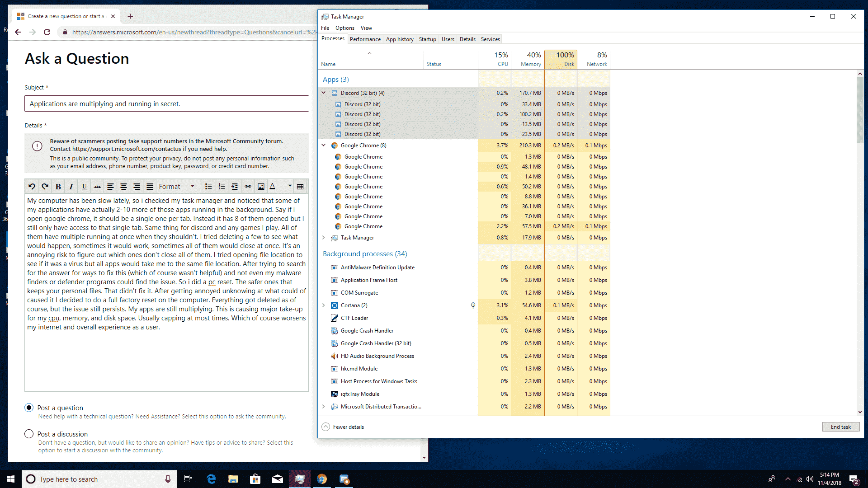Click the microphone icon in search box

click(x=168, y=479)
